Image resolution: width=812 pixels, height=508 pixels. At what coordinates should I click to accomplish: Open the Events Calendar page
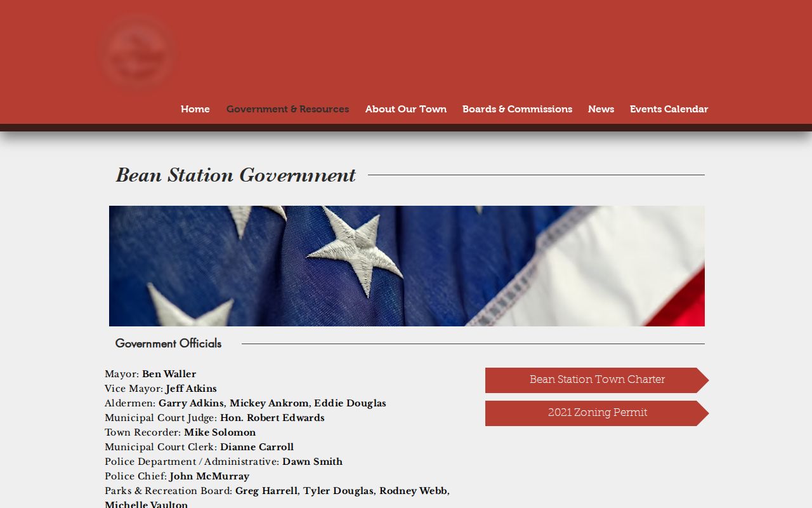(x=669, y=109)
